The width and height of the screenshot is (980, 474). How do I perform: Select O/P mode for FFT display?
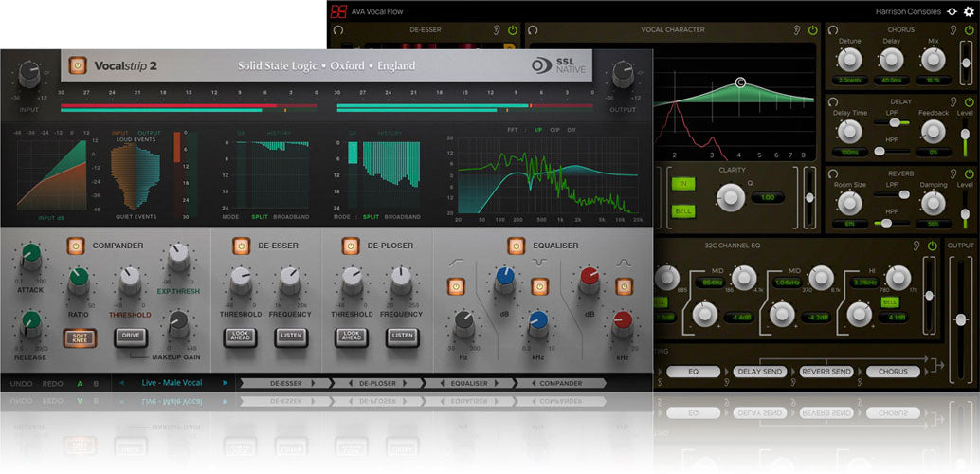point(554,130)
